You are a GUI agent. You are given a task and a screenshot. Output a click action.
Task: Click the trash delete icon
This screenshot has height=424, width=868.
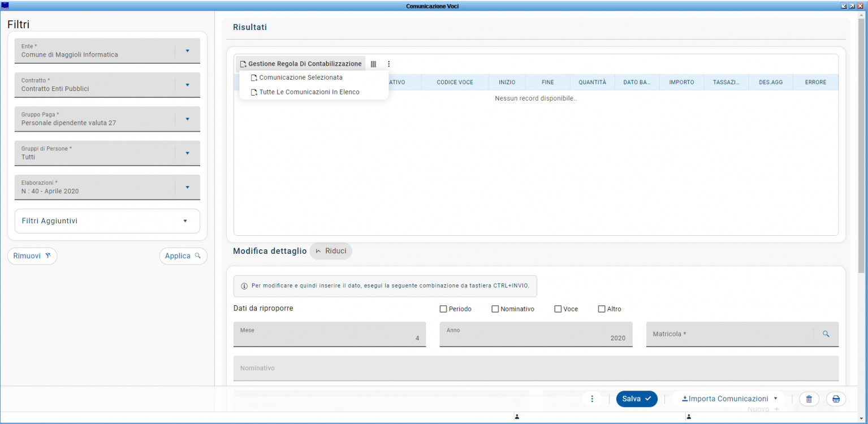pos(809,399)
